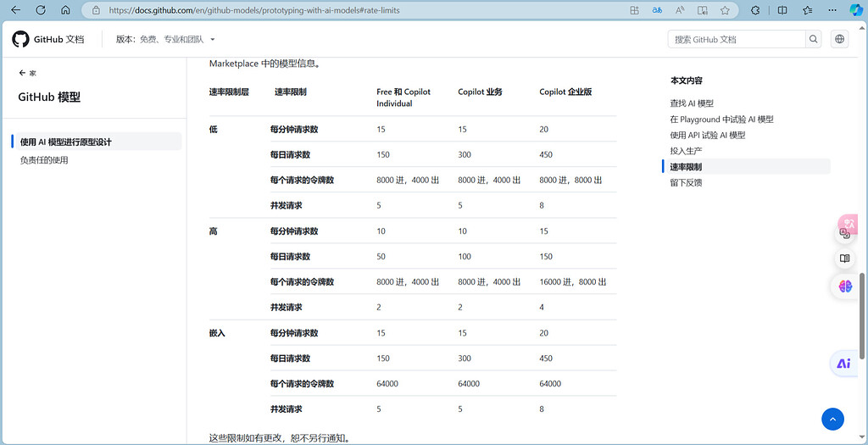
Task: Open the immersive reader icon
Action: pos(703,10)
